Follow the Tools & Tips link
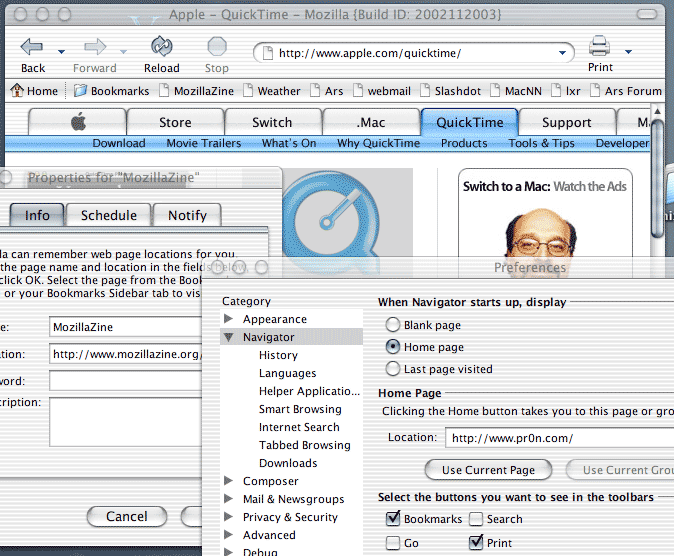Image resolution: width=674 pixels, height=556 pixels. pos(542,143)
